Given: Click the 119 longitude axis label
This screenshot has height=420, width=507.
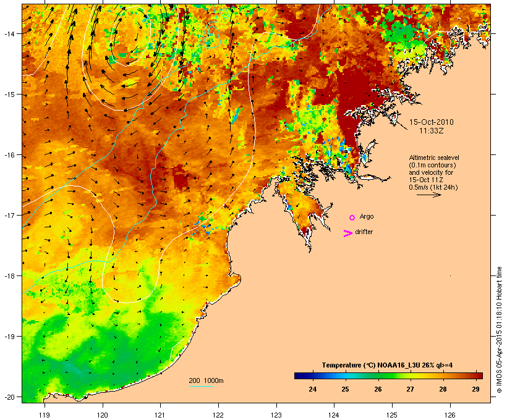Looking at the screenshot, I should point(45,415).
